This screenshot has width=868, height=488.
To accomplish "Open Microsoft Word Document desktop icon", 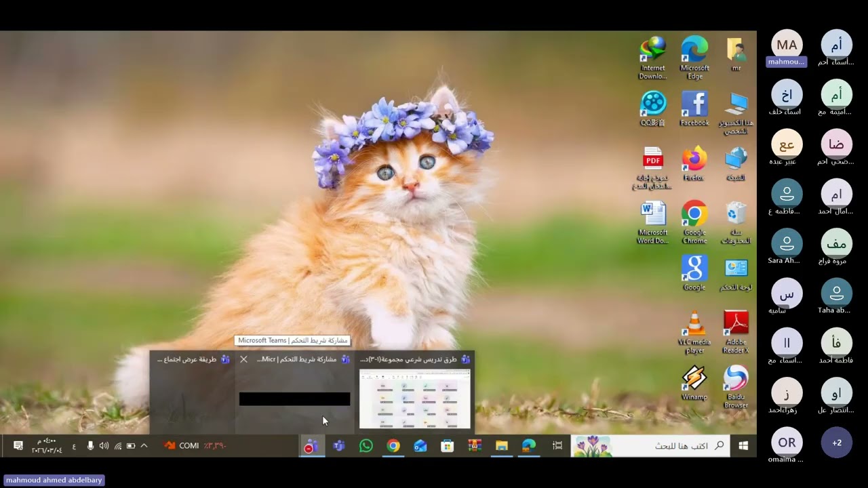I will tap(653, 222).
